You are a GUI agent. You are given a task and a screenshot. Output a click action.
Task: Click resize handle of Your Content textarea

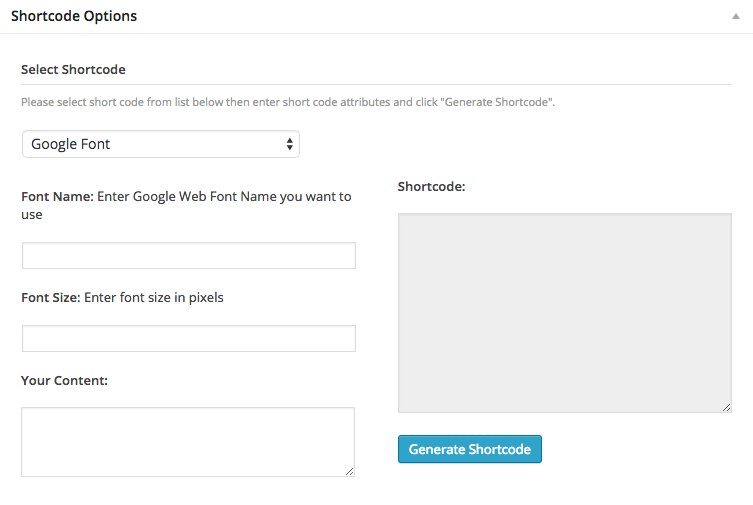pyautogui.click(x=349, y=471)
